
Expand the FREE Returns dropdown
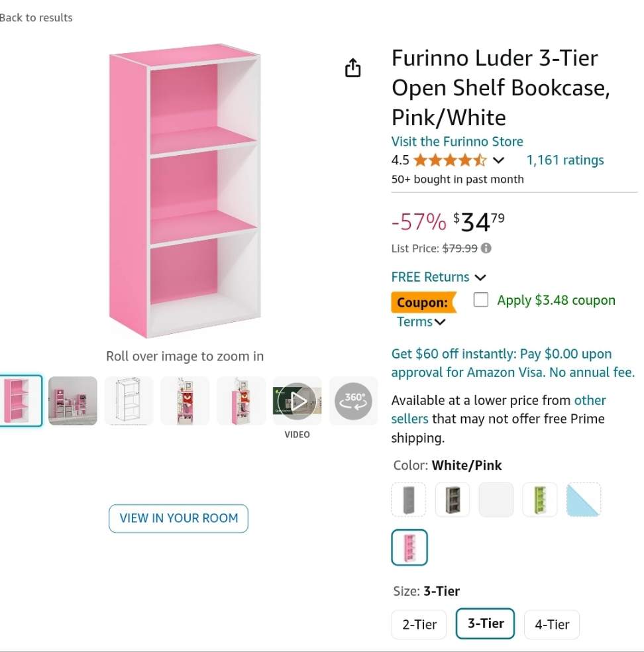(480, 278)
